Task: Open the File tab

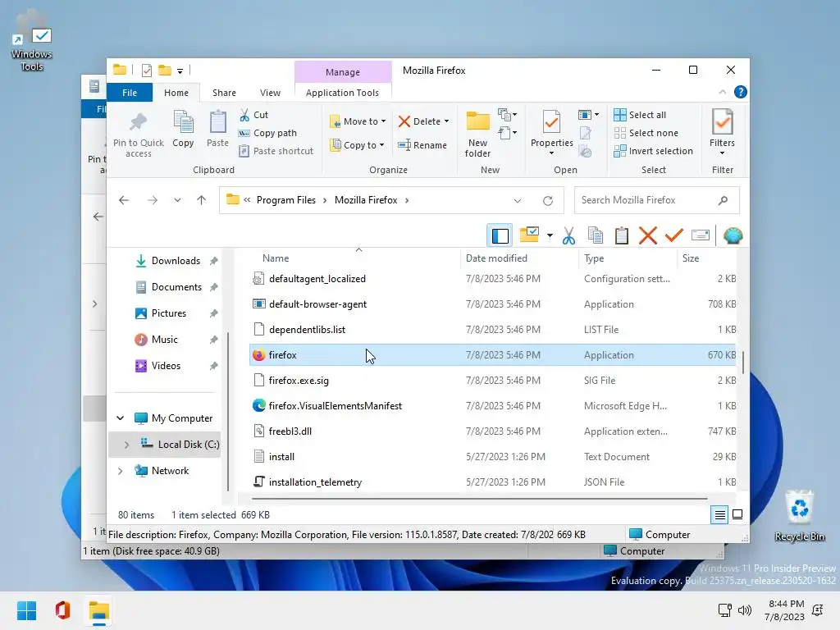Action: (x=130, y=93)
